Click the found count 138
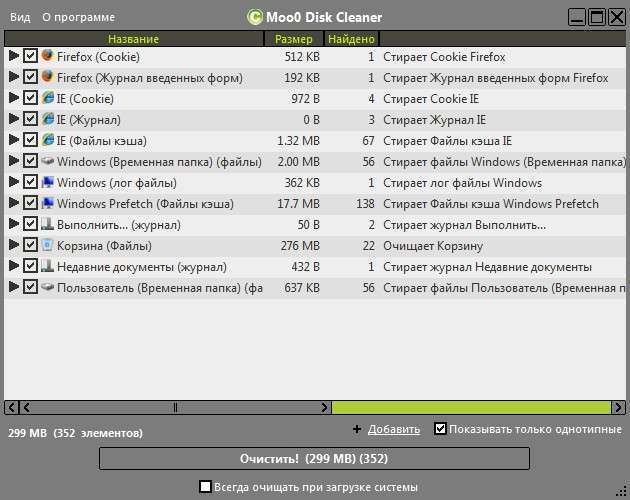The width and height of the screenshot is (630, 500). [x=365, y=204]
